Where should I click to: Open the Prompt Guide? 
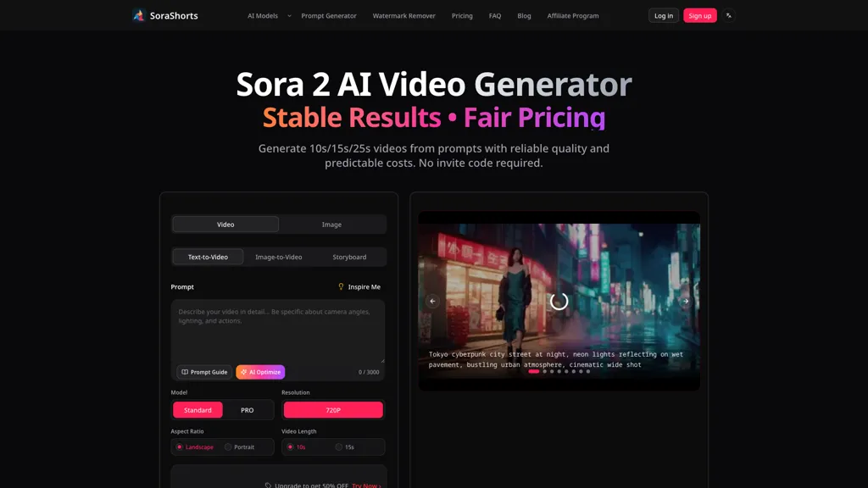point(204,372)
